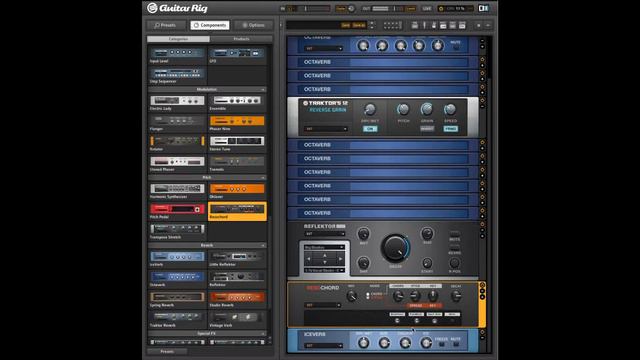Switch to the Products sub-tab

[241, 39]
